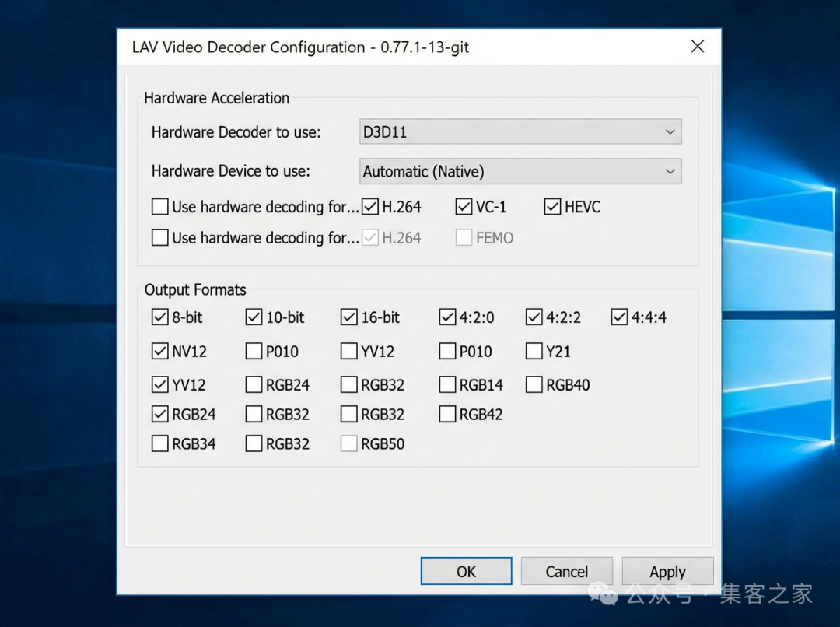Uncheck the 4:2:2 chroma option
This screenshot has width=840, height=627.
point(534,317)
